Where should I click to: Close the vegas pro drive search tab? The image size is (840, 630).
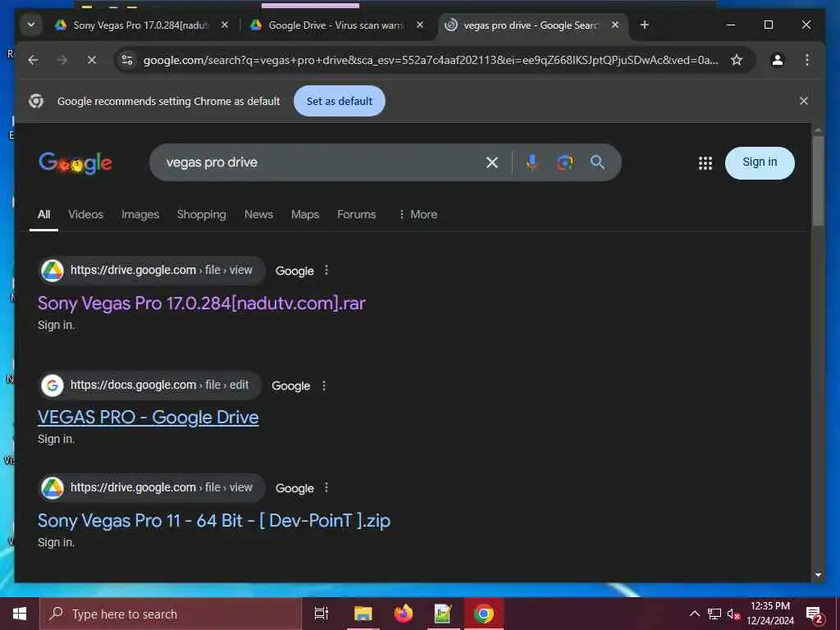coord(615,25)
